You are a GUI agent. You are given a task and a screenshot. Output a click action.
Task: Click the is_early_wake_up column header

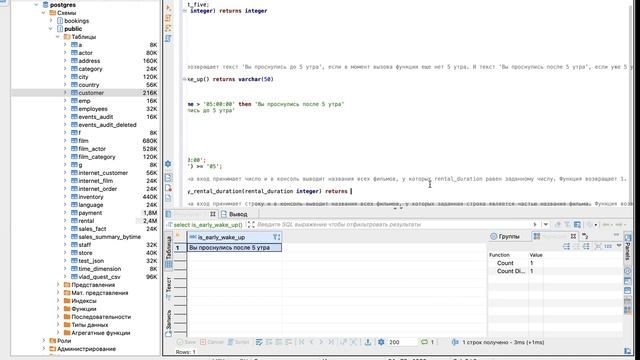coord(234,237)
